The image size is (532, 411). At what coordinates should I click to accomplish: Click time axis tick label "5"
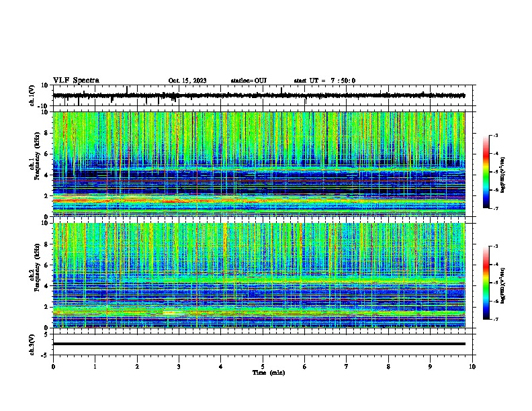263,367
